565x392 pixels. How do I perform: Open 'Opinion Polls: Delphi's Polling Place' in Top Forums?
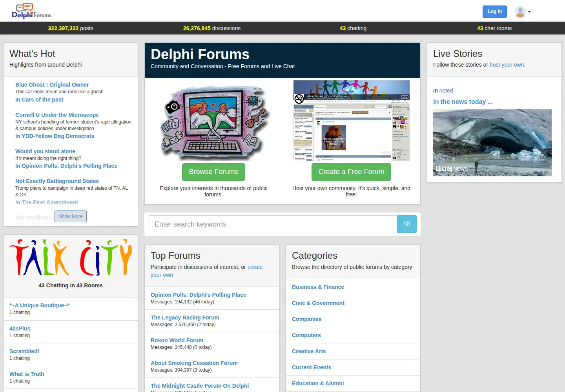199,295
